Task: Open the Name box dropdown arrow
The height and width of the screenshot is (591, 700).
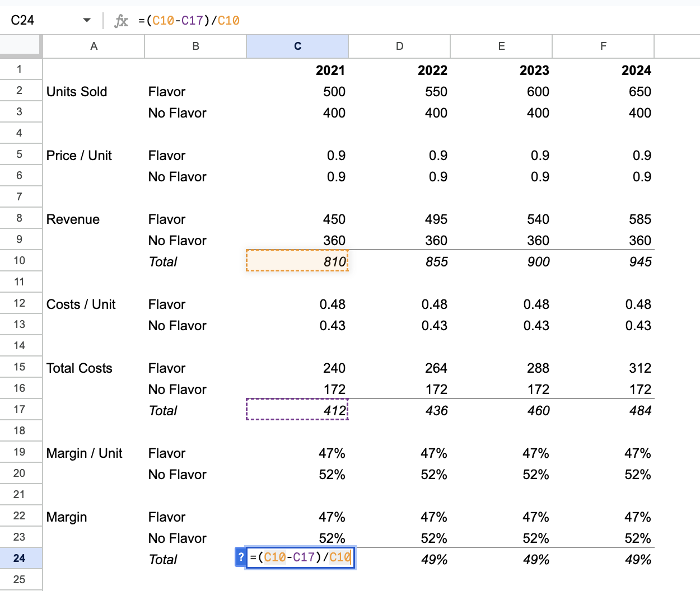Action: coord(87,20)
